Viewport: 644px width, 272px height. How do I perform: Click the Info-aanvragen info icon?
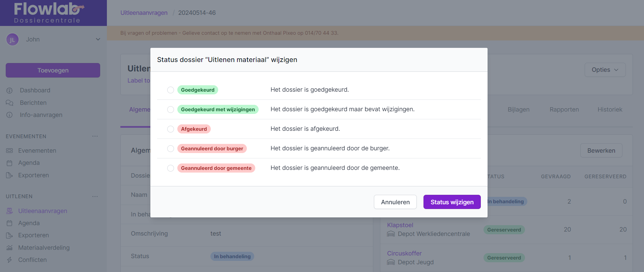click(9, 115)
